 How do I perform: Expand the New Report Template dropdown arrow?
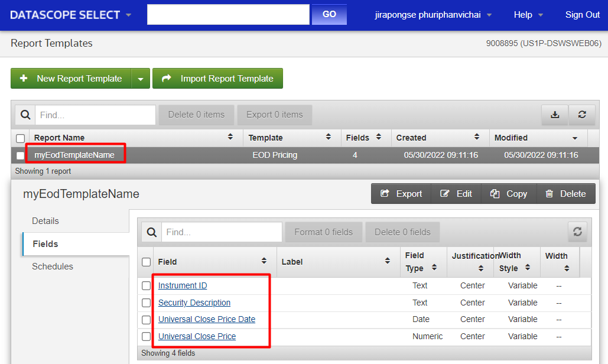[141, 79]
